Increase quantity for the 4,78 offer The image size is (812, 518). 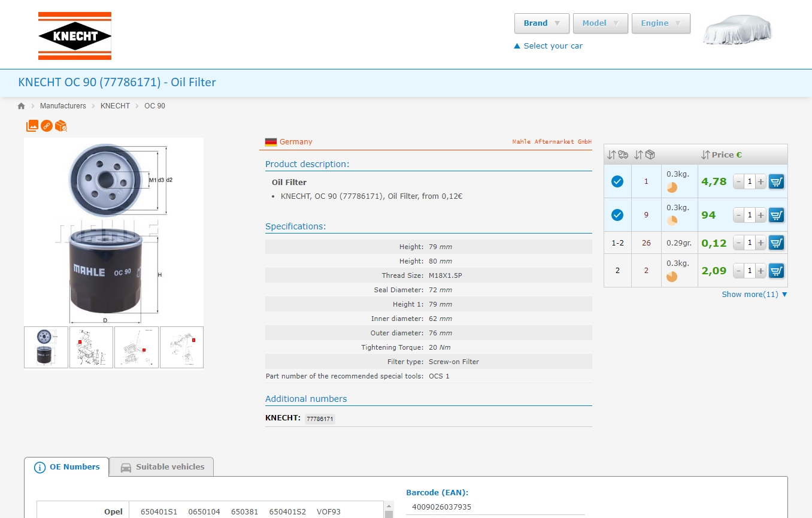(x=761, y=181)
